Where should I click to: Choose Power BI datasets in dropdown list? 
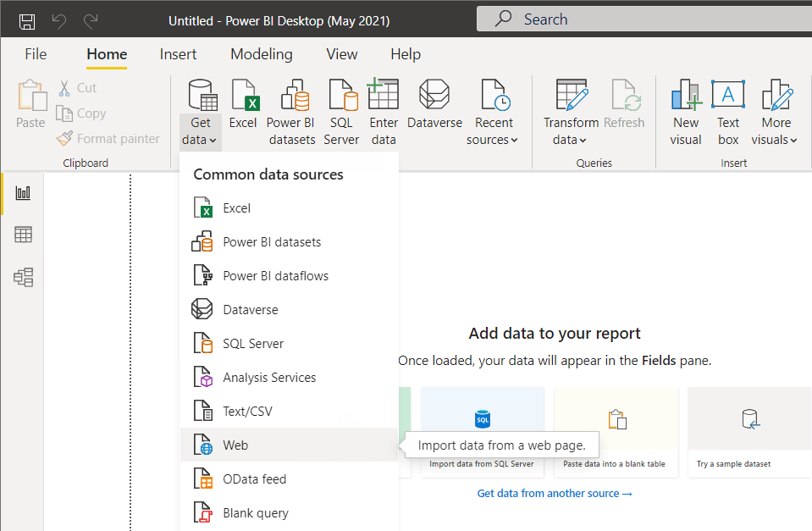[x=289, y=242]
